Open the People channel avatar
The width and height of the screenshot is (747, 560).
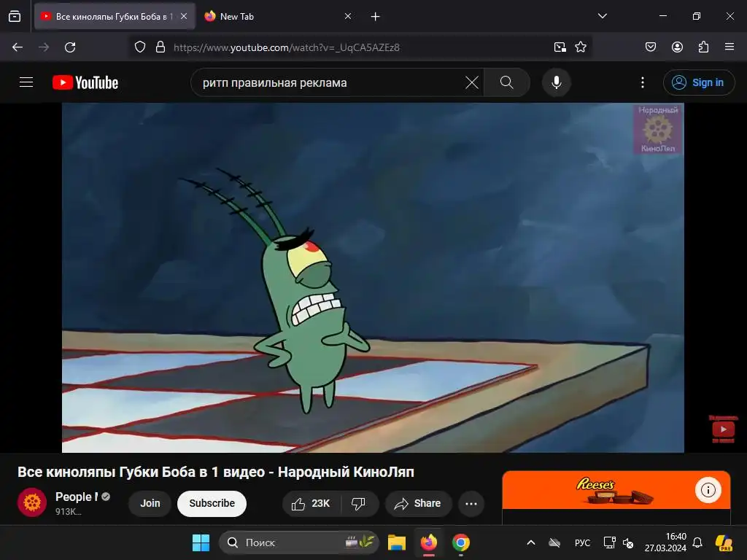point(32,502)
